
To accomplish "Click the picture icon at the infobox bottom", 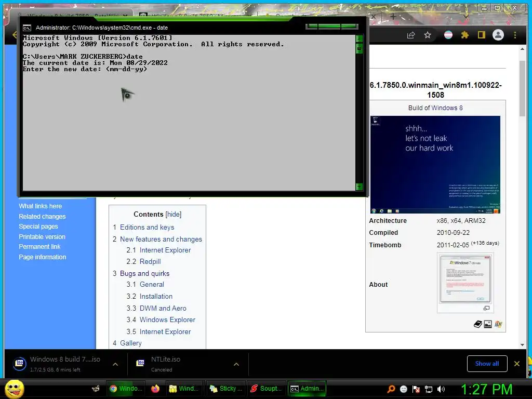I will (x=487, y=324).
